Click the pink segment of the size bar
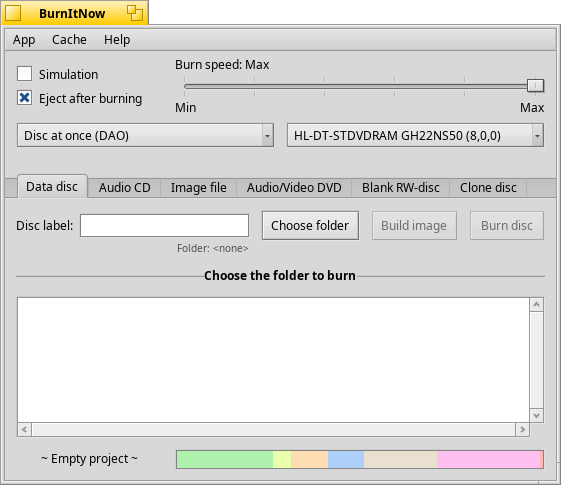Viewport: 561px width, 485px height. [x=488, y=459]
